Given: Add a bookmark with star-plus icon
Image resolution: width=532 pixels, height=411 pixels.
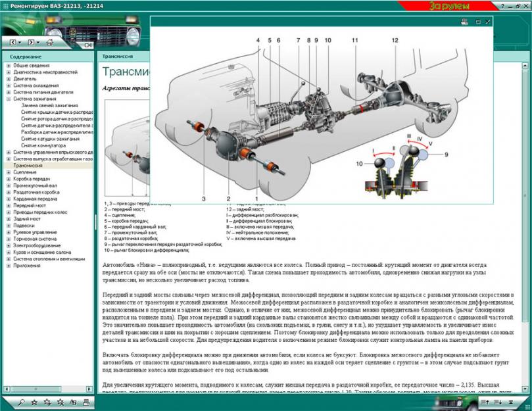Looking at the screenshot, I should [47, 402].
